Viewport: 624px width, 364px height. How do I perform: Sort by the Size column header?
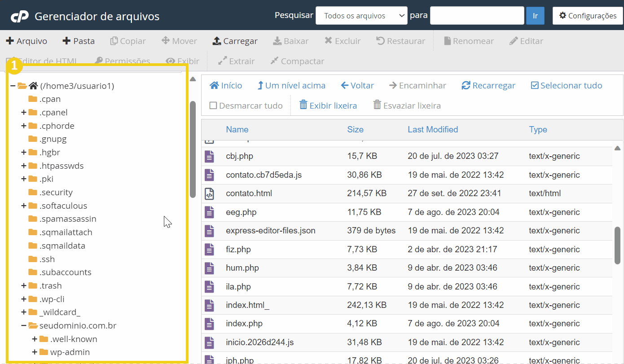click(355, 129)
